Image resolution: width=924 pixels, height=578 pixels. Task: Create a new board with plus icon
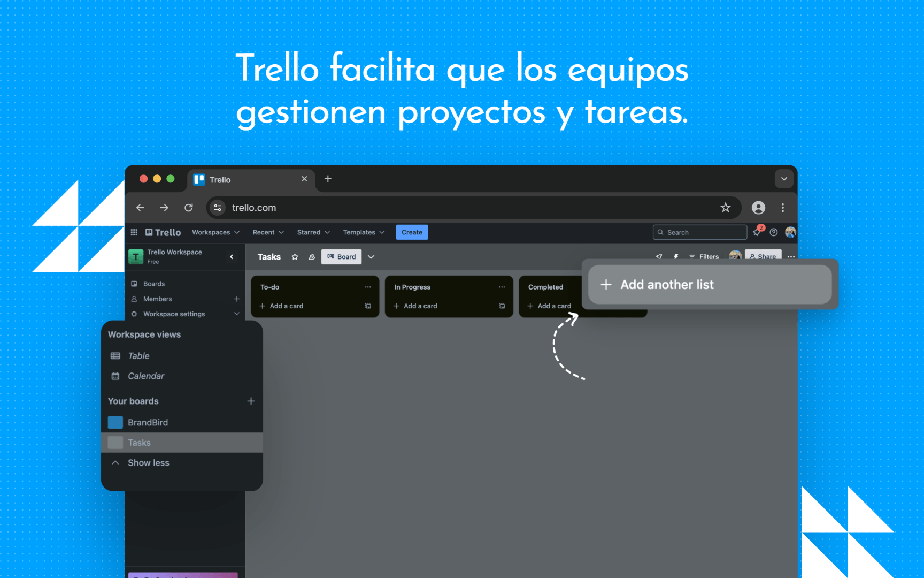click(251, 401)
